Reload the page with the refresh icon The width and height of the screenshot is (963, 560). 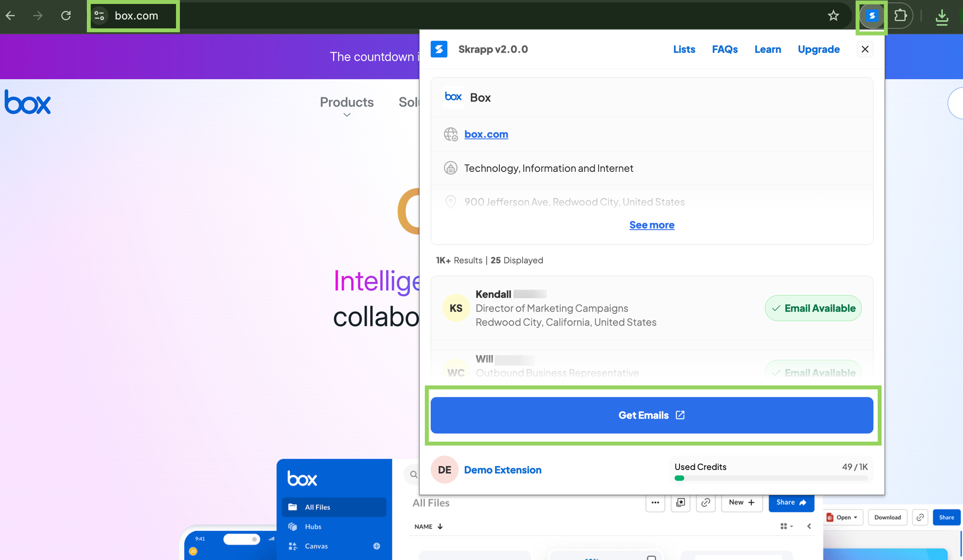[x=66, y=16]
